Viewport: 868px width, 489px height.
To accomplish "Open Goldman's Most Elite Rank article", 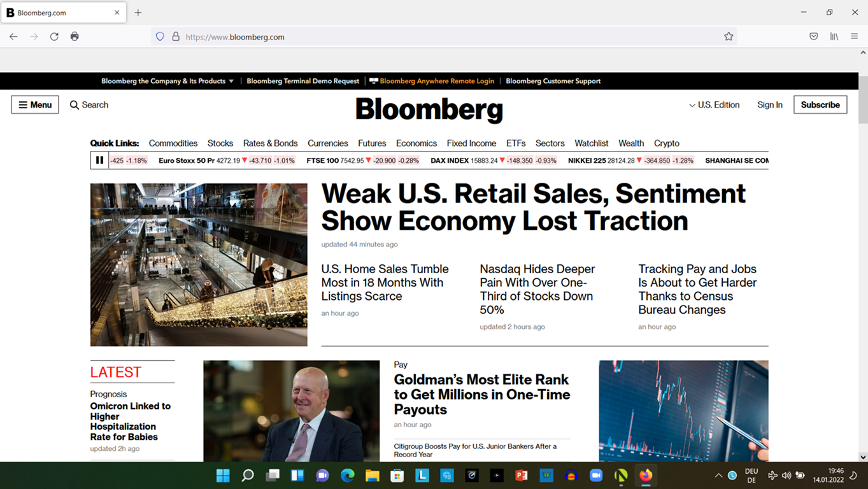I will 482,394.
